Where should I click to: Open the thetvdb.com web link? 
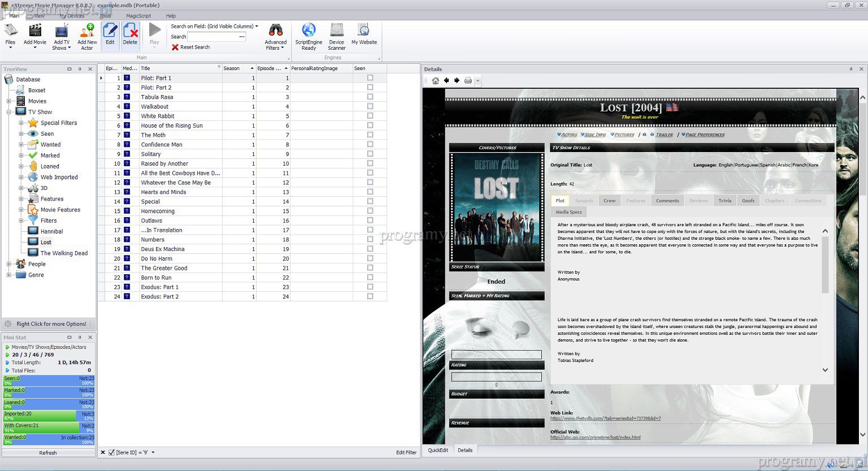point(605,418)
